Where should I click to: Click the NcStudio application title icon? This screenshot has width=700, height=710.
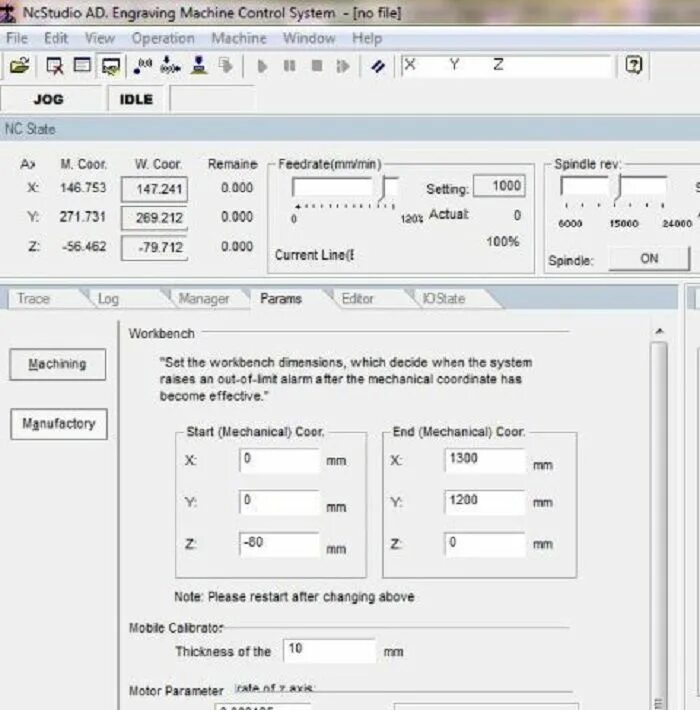point(8,12)
